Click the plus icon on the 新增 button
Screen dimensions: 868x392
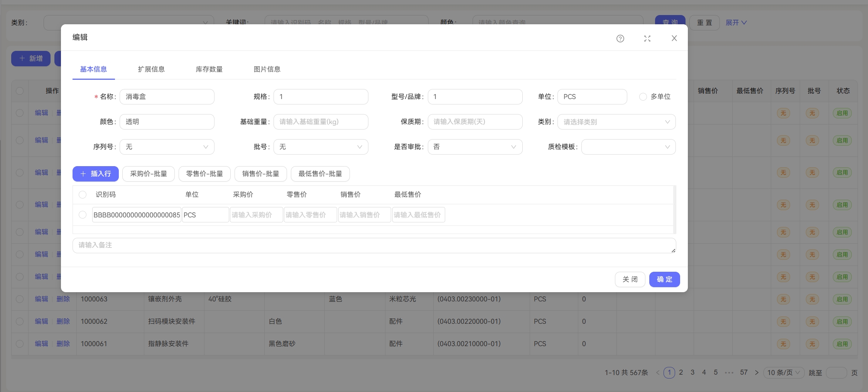pos(22,58)
